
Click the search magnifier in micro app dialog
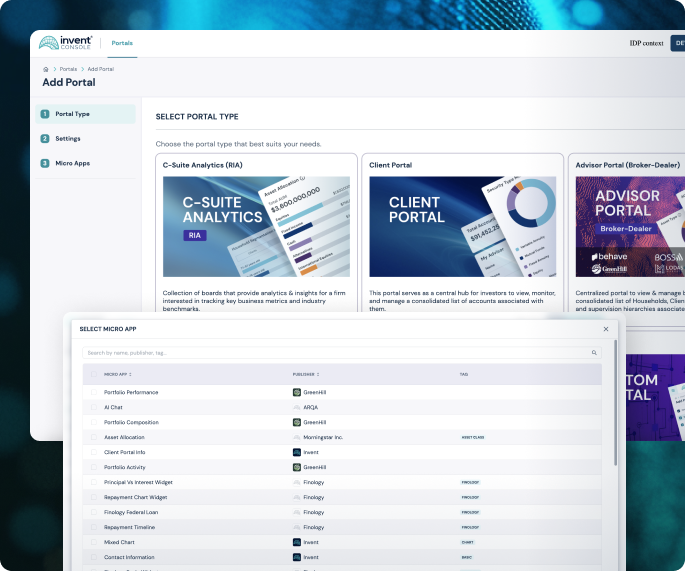[x=594, y=353]
